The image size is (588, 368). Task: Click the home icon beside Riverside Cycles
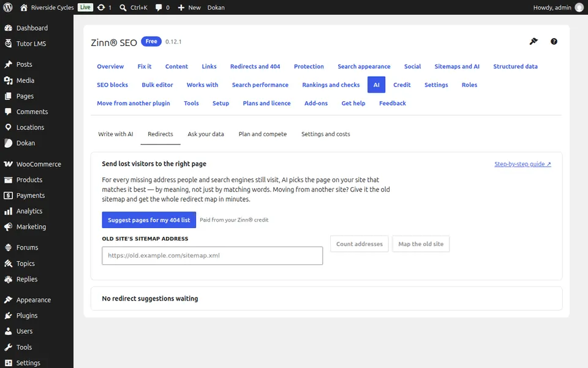[24, 7]
